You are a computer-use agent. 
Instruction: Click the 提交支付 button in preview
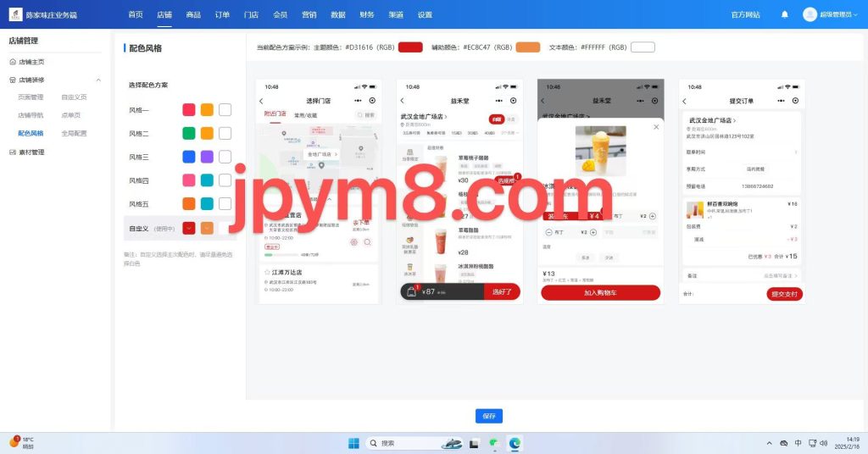pos(784,294)
